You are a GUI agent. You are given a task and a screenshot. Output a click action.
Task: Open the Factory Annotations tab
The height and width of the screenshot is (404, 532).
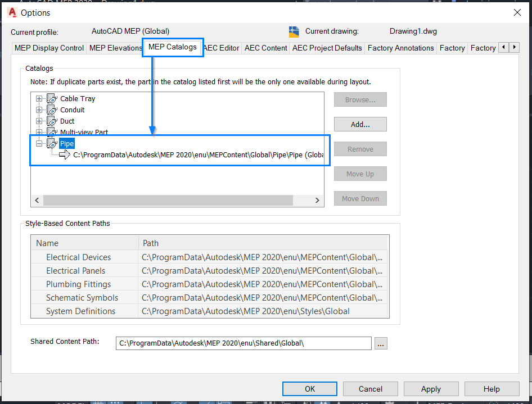click(x=401, y=48)
